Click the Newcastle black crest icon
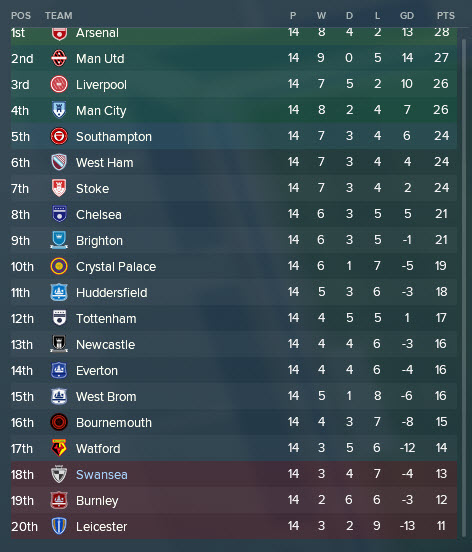 59,344
